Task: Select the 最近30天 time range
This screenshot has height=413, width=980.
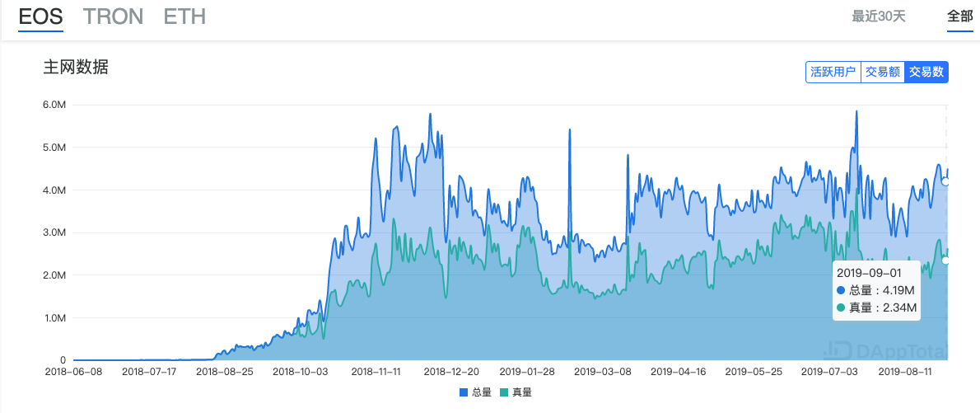Action: (879, 16)
